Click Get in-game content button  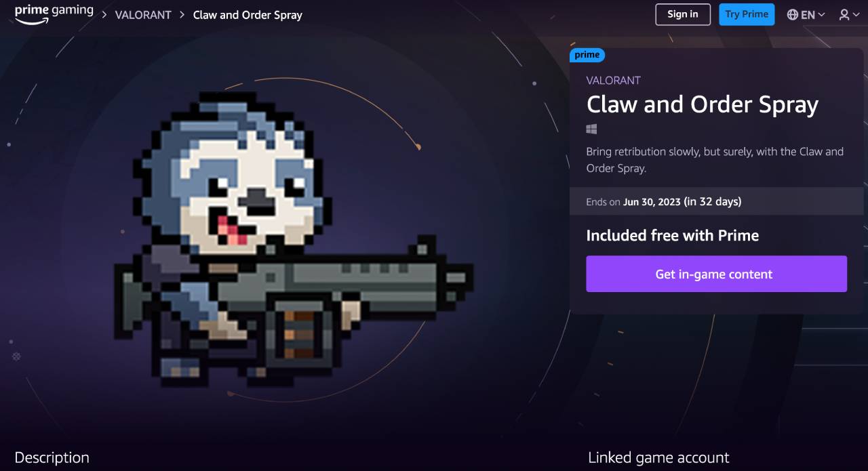716,274
